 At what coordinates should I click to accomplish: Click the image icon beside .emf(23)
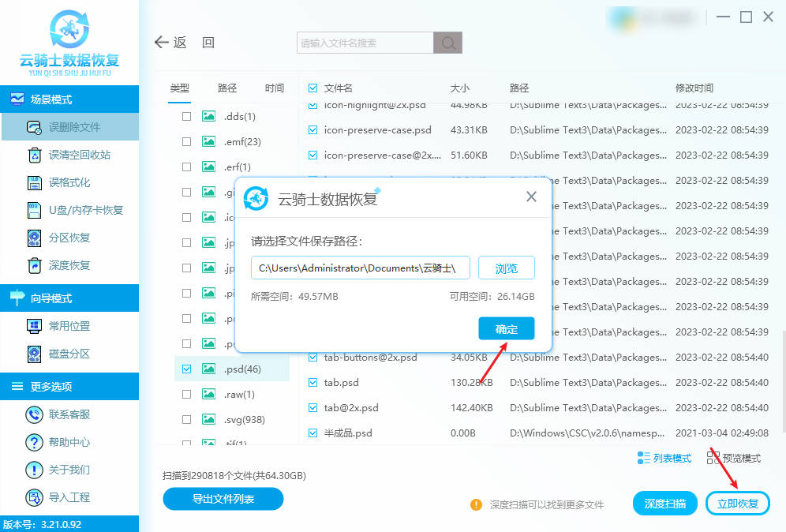tap(208, 141)
